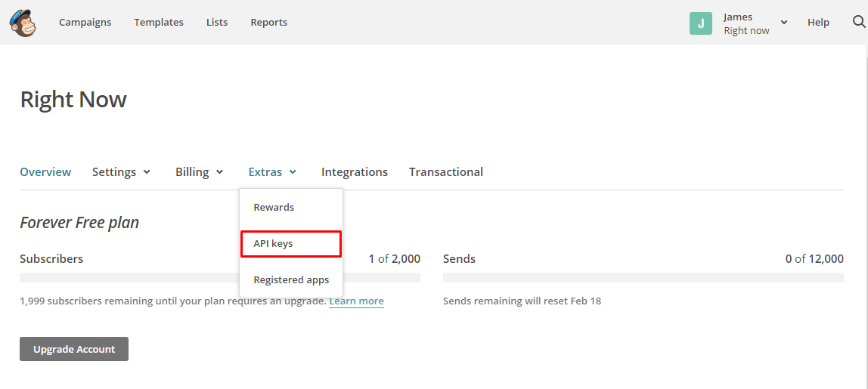Open the Transactional tab
This screenshot has width=868, height=389.
pos(446,172)
